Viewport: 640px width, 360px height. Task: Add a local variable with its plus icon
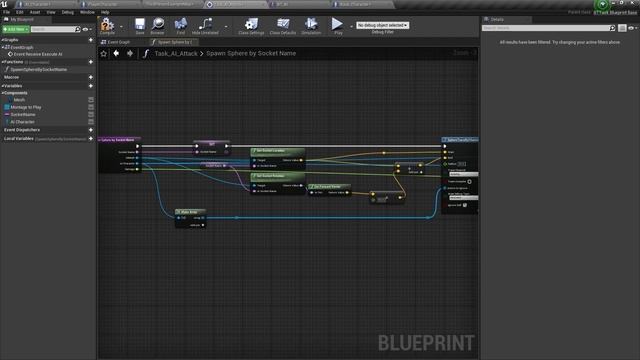91,139
